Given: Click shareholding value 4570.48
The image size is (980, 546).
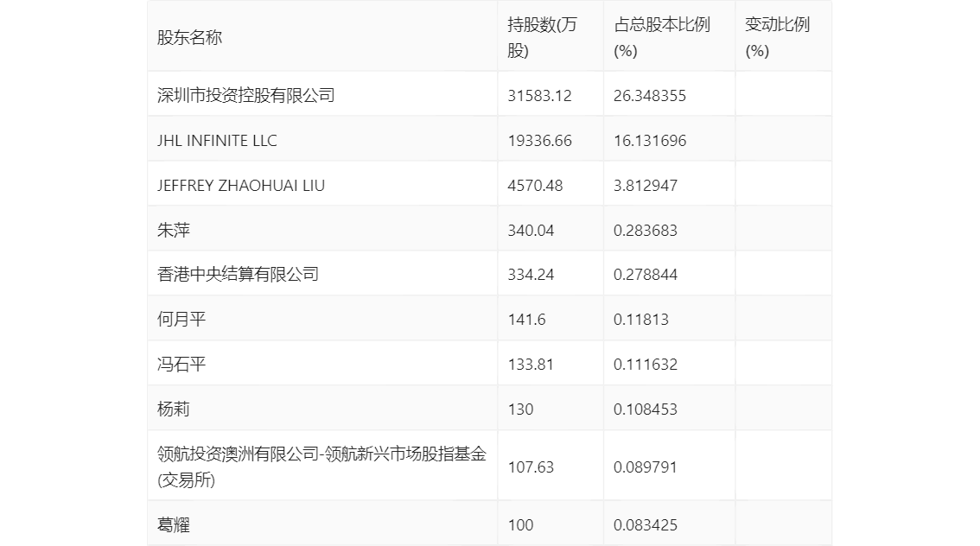Looking at the screenshot, I should 535,186.
